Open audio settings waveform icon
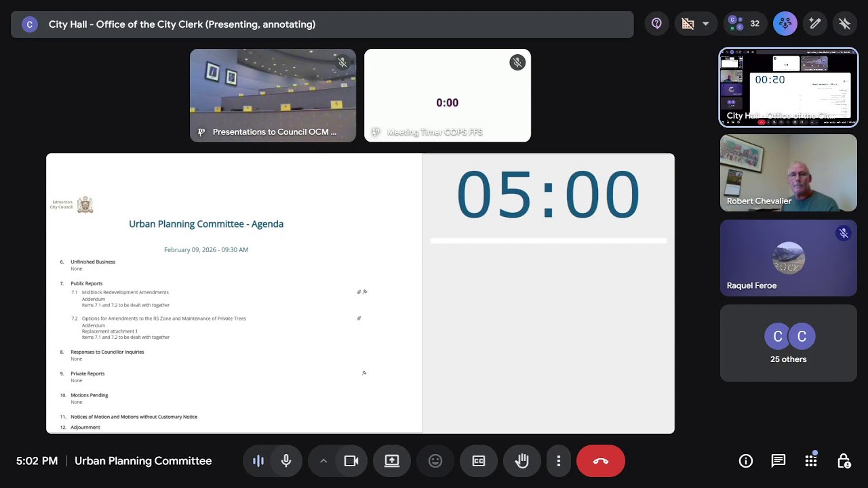Screen dimensions: 868x488 point(258,461)
